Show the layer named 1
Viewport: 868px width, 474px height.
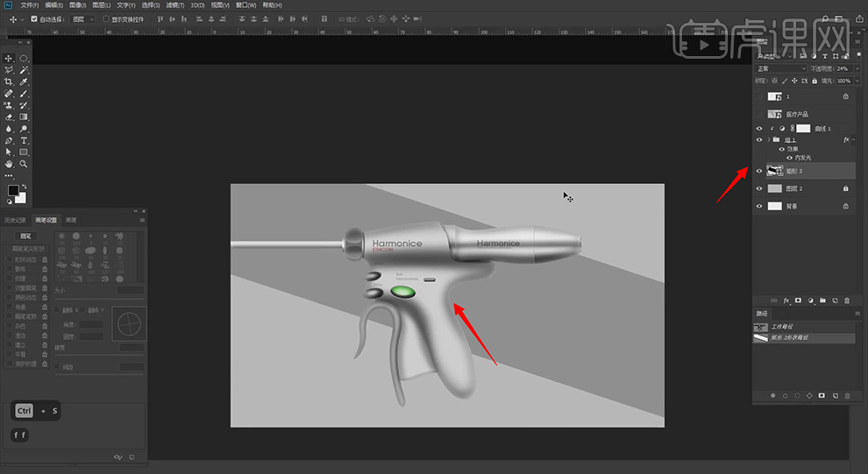point(759,96)
